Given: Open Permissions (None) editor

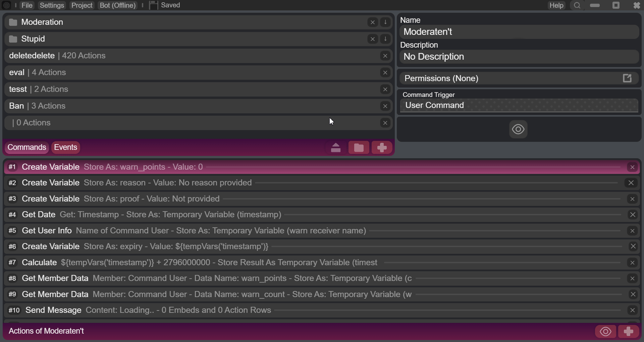Looking at the screenshot, I should pyautogui.click(x=519, y=78).
